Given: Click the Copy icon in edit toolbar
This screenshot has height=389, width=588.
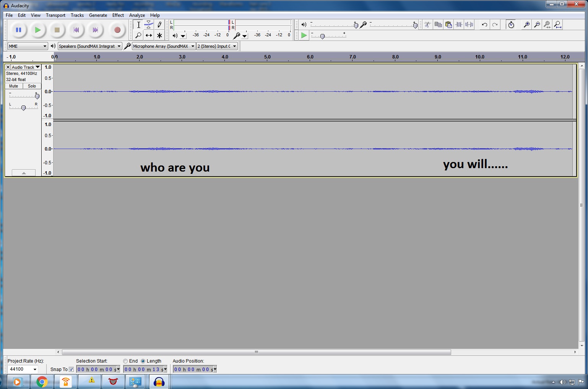Looking at the screenshot, I should click(438, 25).
